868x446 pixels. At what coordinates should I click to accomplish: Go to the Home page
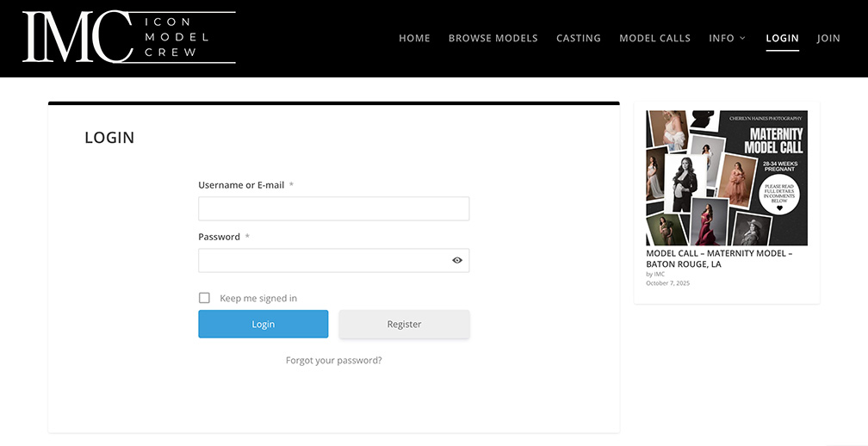pyautogui.click(x=414, y=38)
